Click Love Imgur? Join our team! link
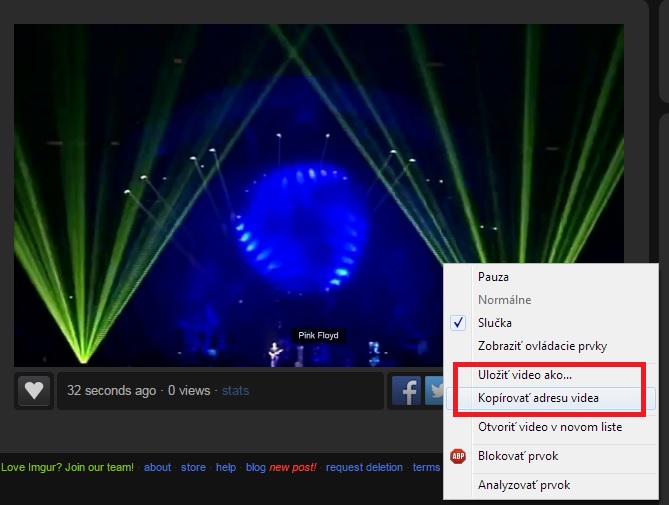The height and width of the screenshot is (505, 669). [67, 467]
